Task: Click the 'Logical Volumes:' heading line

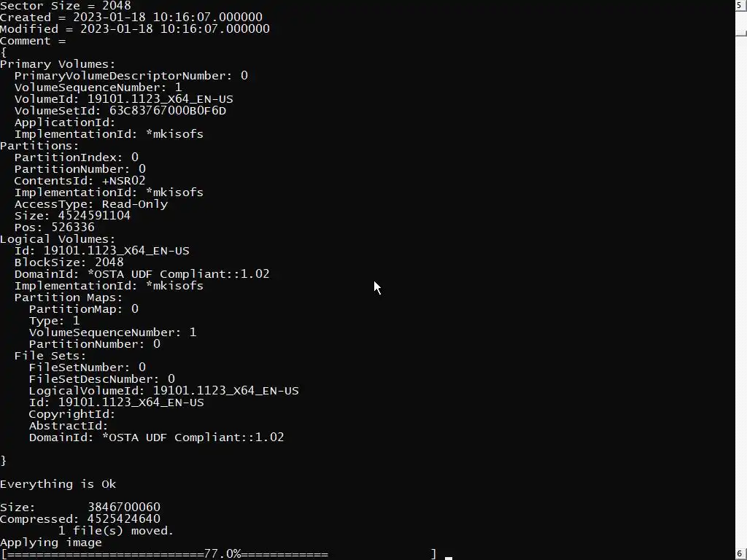Action: tap(58, 239)
